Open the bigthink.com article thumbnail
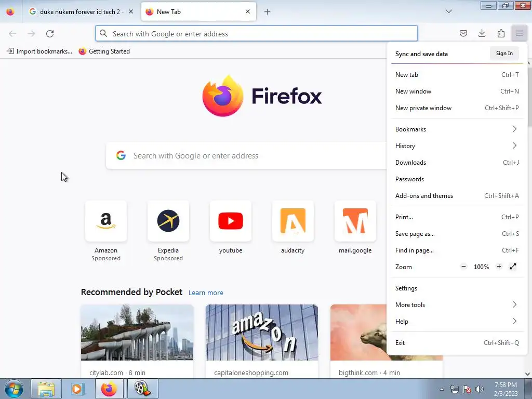Viewport: 532px width, 399px height. [x=358, y=332]
